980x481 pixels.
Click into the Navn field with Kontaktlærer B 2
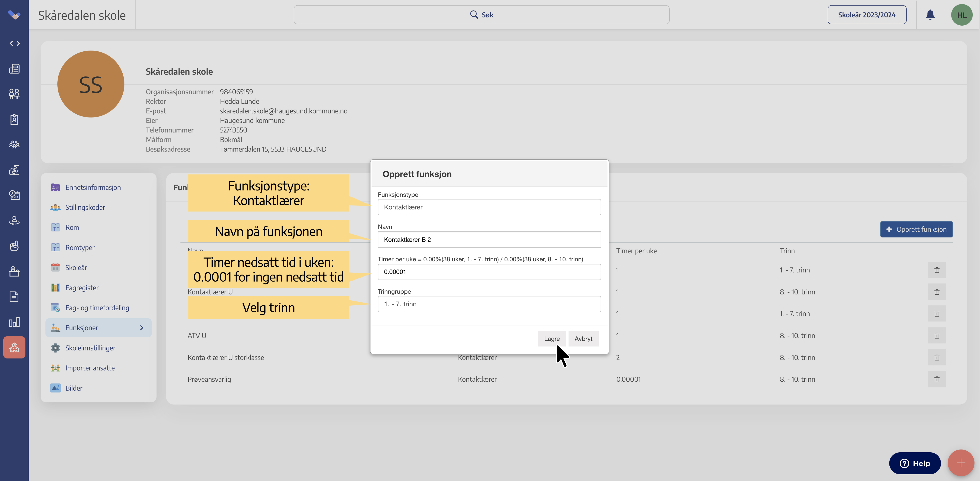tap(489, 240)
